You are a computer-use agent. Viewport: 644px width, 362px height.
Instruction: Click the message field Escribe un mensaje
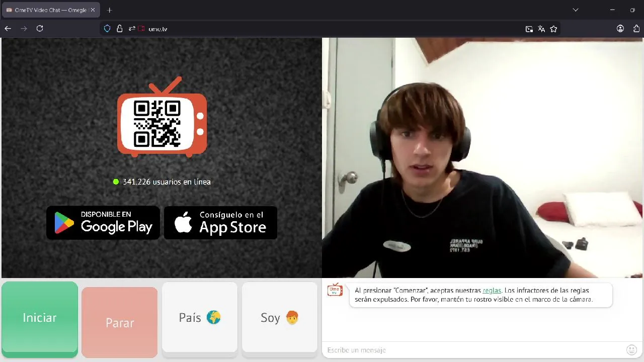473,350
